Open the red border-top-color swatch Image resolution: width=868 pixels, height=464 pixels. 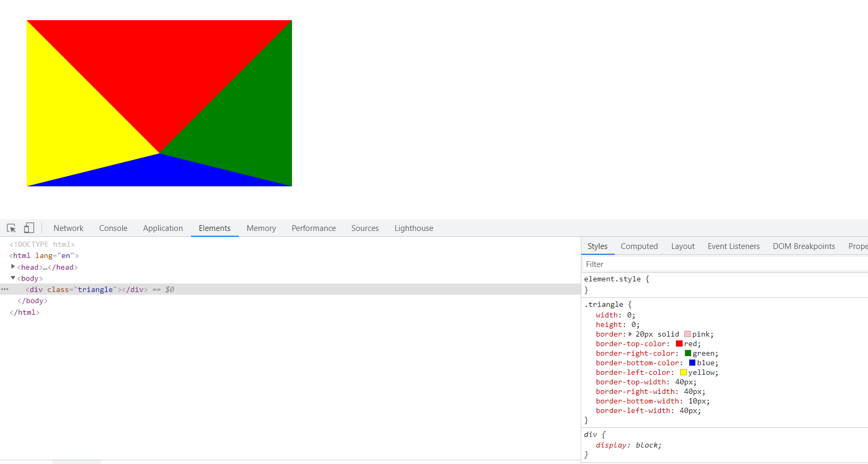tap(679, 344)
